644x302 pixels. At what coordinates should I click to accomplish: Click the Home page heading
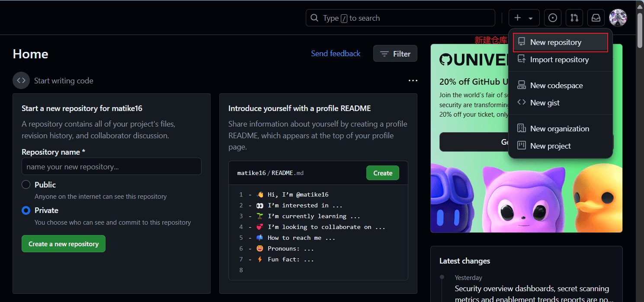(x=30, y=54)
